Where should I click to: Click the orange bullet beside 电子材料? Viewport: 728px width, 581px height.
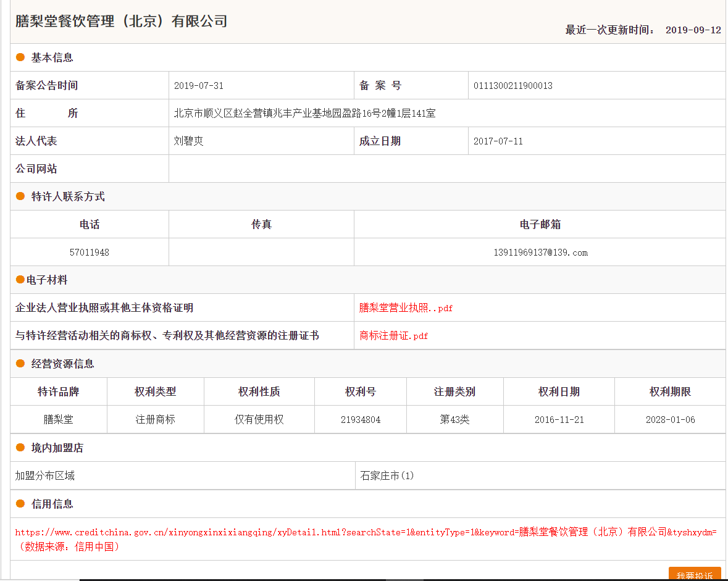point(20,280)
